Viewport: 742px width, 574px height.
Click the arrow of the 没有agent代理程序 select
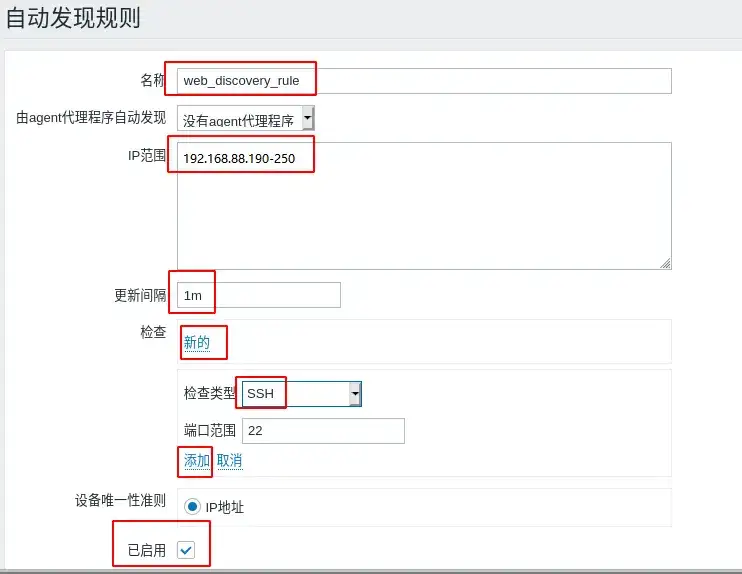click(308, 117)
